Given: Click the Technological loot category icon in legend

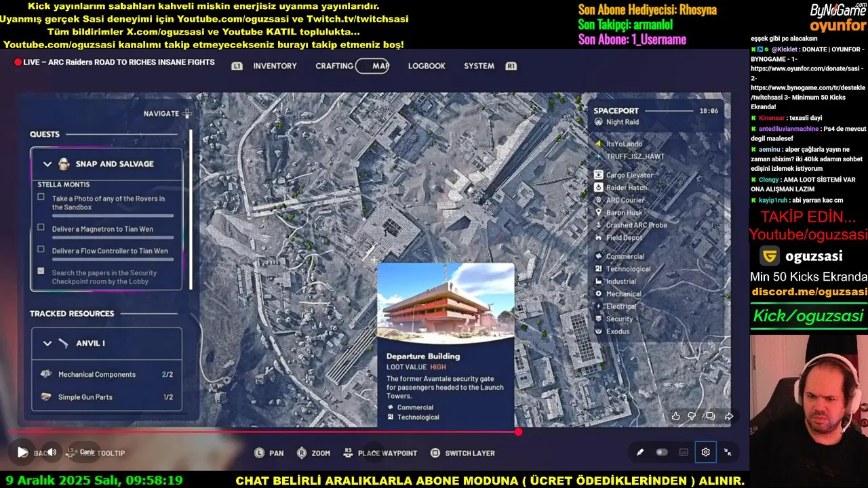Looking at the screenshot, I should 599,269.
